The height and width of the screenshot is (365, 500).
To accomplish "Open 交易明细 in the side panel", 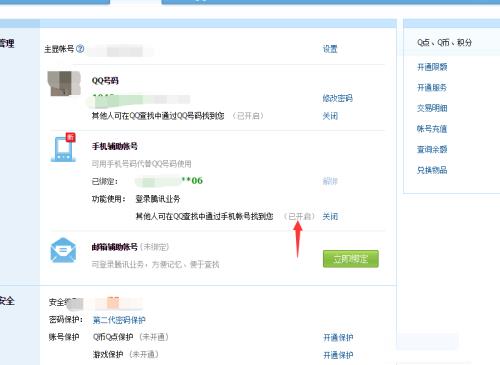I will (x=432, y=108).
